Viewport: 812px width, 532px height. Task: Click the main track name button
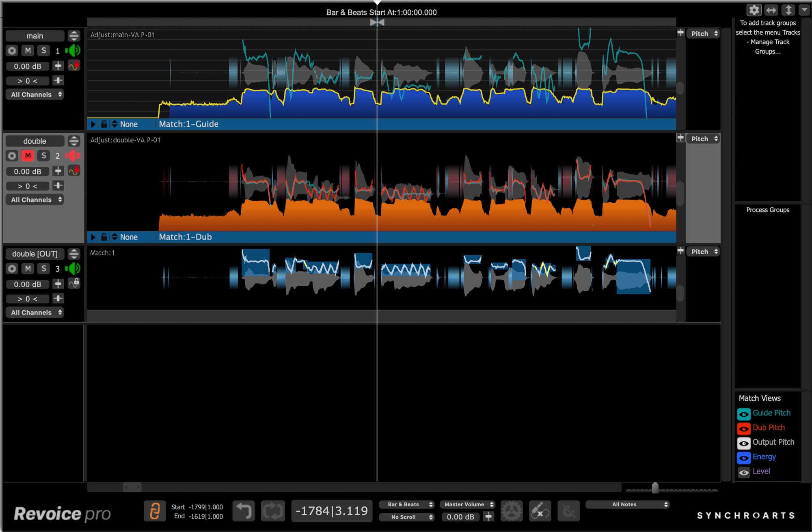[x=35, y=36]
